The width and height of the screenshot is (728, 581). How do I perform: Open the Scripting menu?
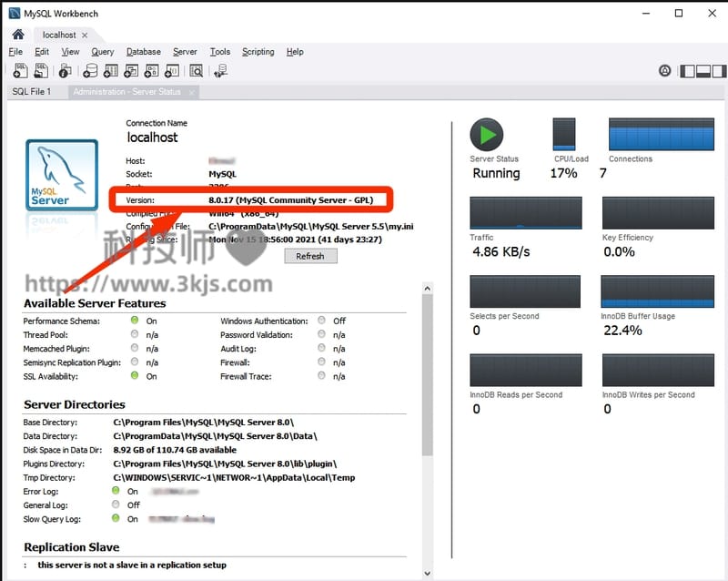(x=258, y=52)
